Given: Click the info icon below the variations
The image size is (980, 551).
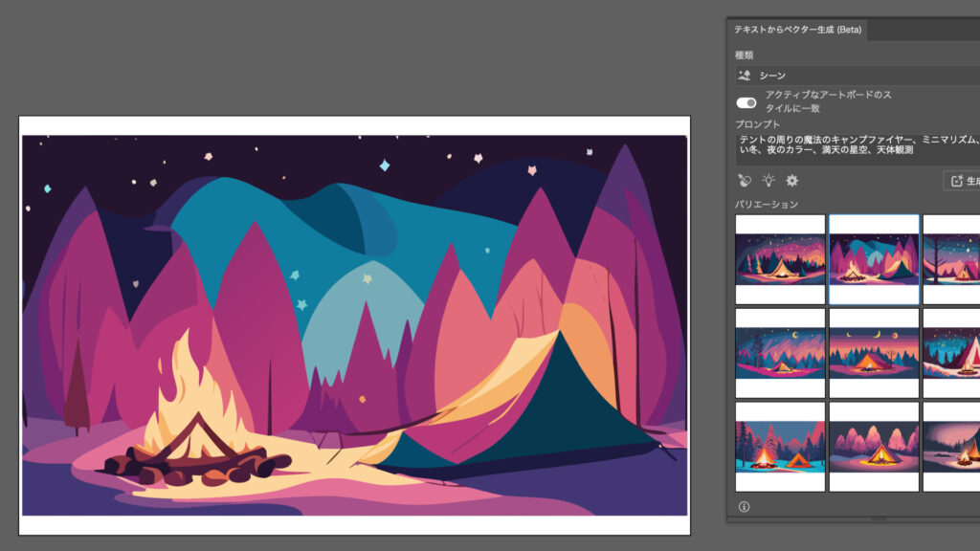Looking at the screenshot, I should click(x=745, y=507).
